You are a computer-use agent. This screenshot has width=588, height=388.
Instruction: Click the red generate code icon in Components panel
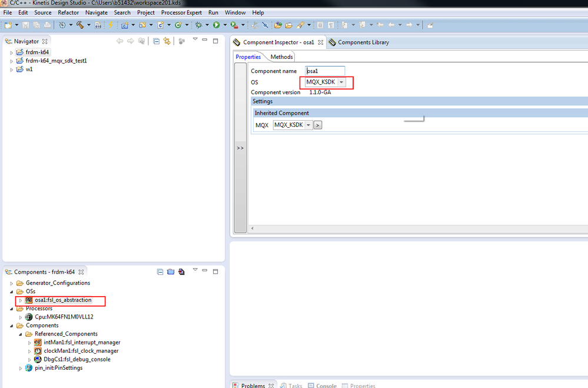pyautogui.click(x=181, y=271)
